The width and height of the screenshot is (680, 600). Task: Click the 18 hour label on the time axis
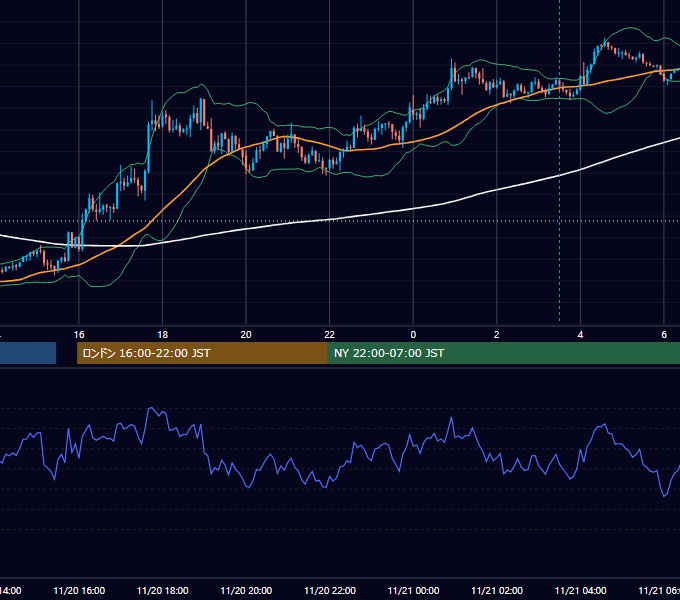162,335
